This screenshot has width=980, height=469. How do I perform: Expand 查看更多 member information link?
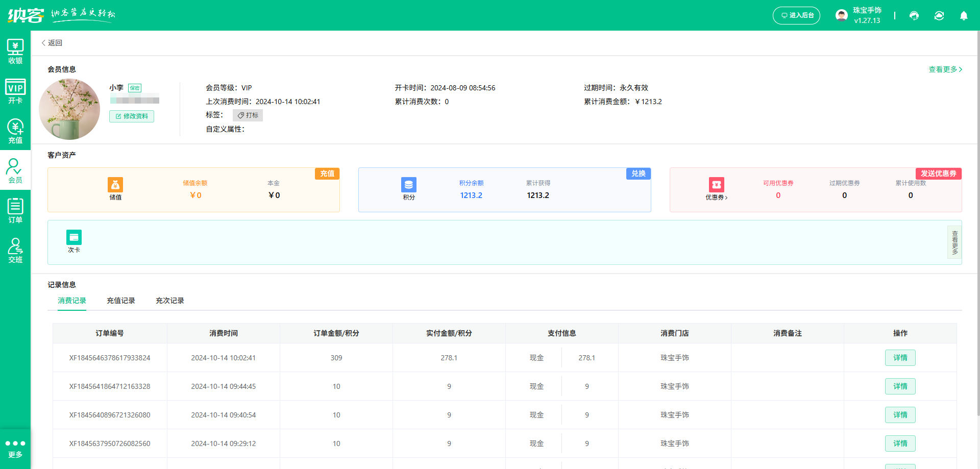coord(945,69)
